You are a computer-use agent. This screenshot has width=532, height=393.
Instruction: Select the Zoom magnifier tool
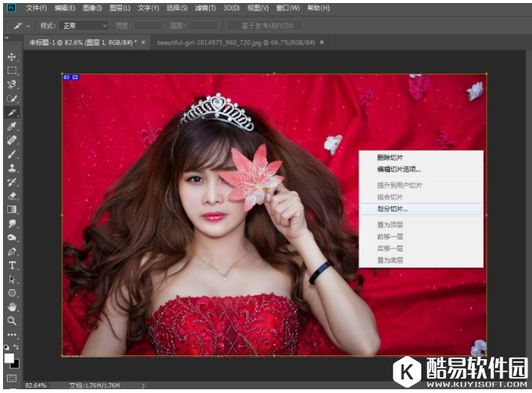pyautogui.click(x=12, y=320)
